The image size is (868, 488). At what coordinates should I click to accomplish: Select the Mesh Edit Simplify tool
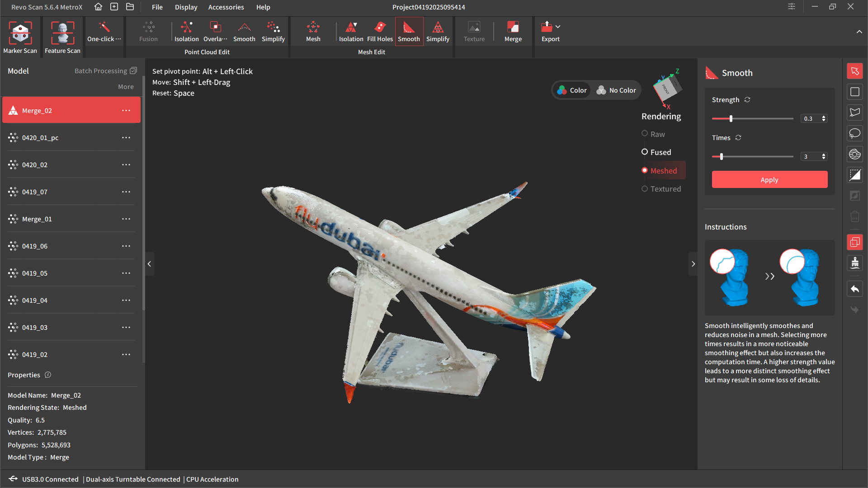[x=438, y=31]
